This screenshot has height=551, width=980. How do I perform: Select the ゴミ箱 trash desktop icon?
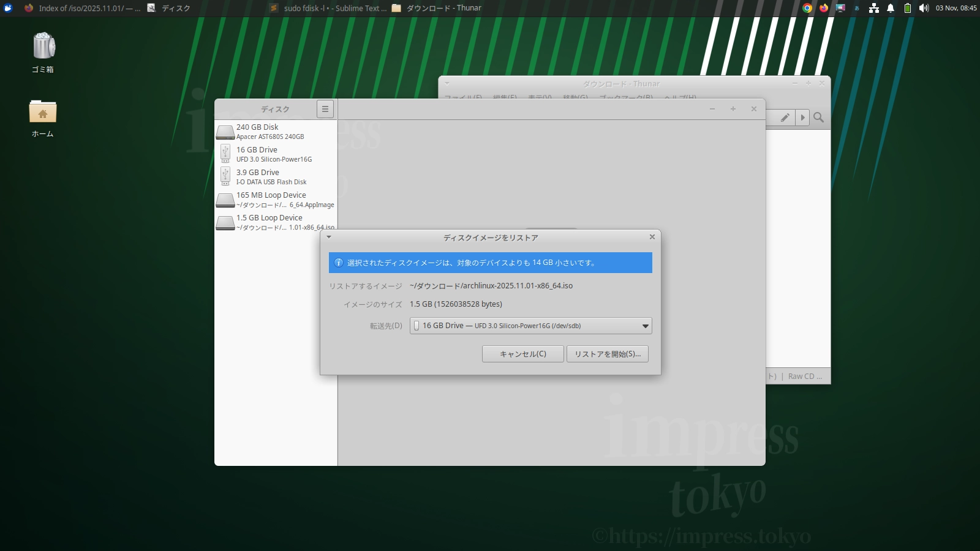coord(43,53)
